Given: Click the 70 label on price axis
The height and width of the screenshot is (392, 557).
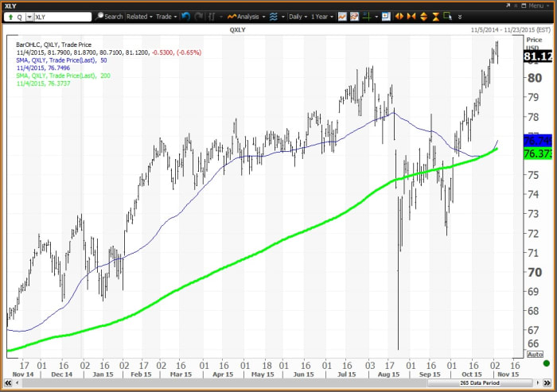Looking at the screenshot, I should [x=534, y=273].
